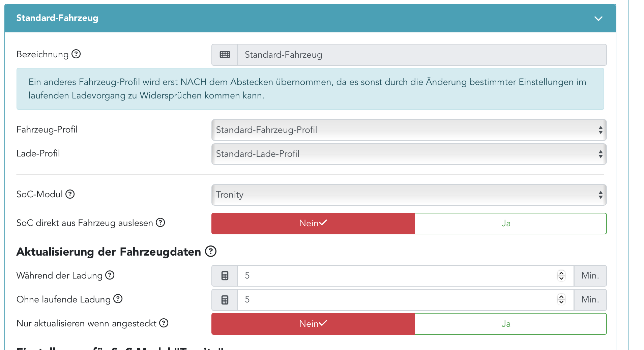Click calculator icon in Während der Ladung row
This screenshot has width=644, height=350.
[225, 276]
